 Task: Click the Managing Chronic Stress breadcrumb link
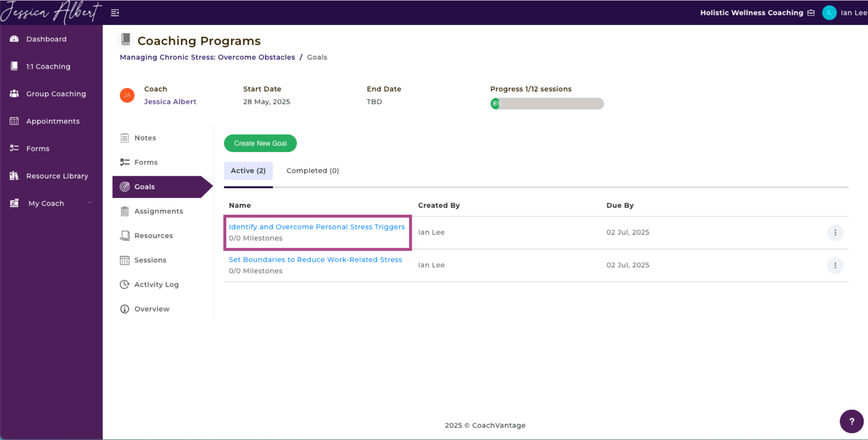pos(207,57)
